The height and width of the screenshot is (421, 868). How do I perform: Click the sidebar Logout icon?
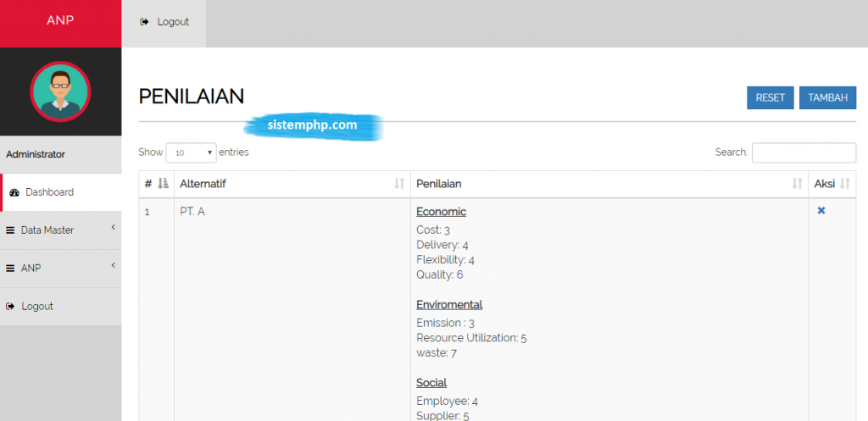[x=10, y=307]
